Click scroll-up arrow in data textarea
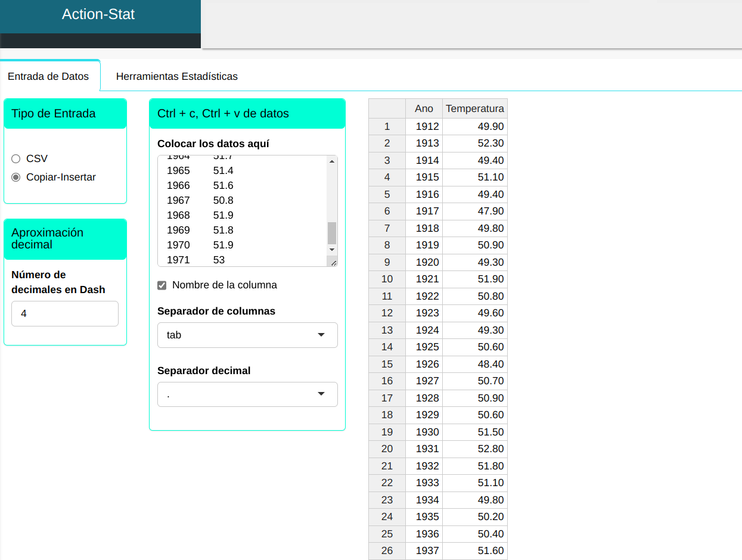This screenshot has height=560, width=742. 332,161
